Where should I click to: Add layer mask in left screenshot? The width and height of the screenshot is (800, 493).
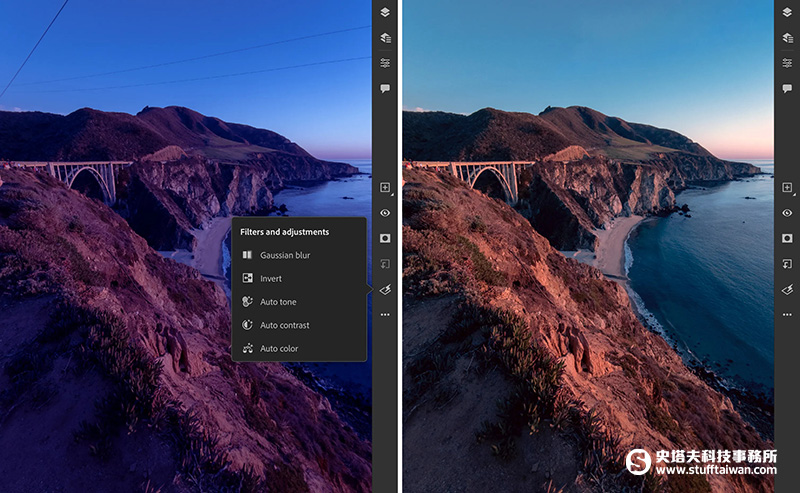(x=385, y=238)
